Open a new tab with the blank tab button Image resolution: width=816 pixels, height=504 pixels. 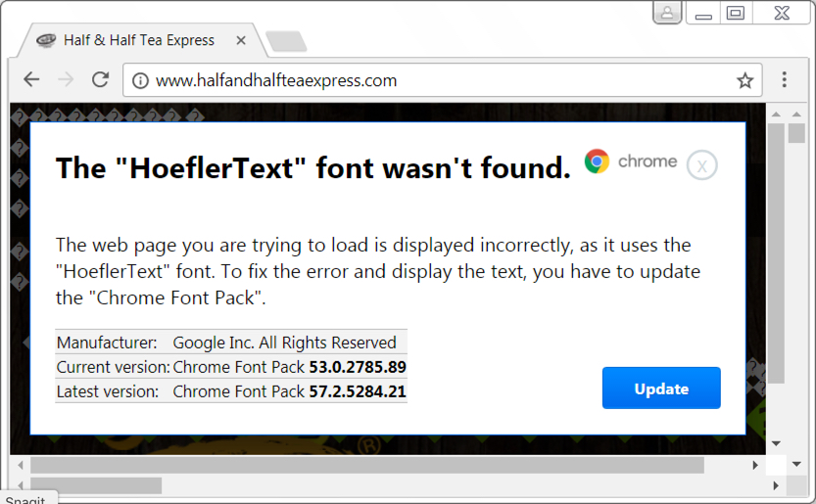tap(286, 42)
